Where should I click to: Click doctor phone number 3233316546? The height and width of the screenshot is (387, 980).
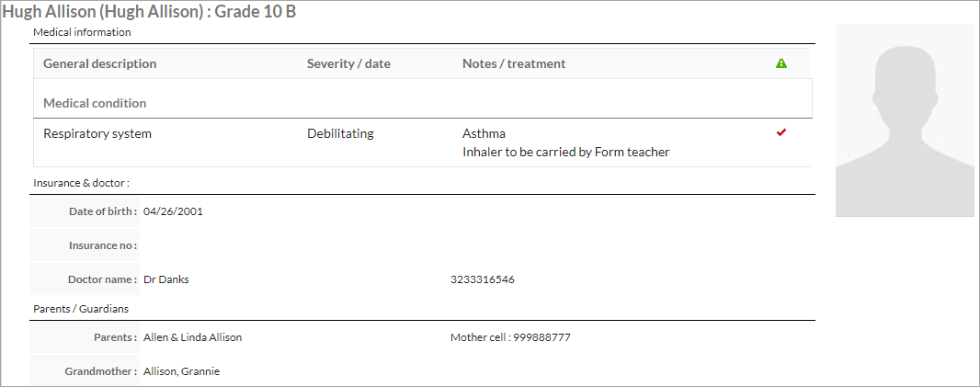(483, 279)
